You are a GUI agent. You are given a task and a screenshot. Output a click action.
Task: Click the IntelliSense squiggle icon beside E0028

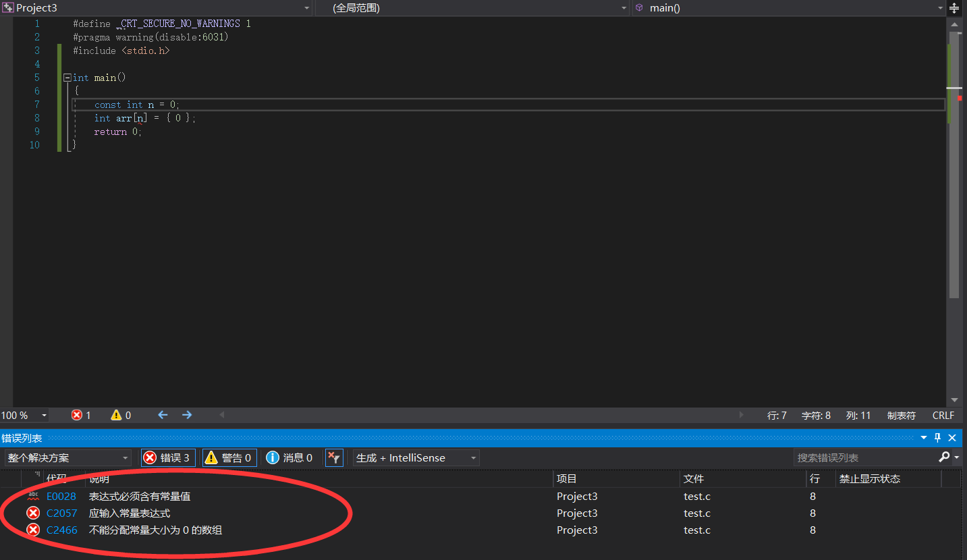(33, 496)
